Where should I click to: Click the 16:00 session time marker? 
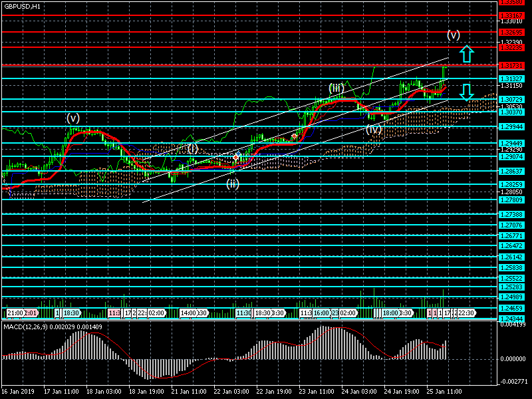tap(321, 313)
